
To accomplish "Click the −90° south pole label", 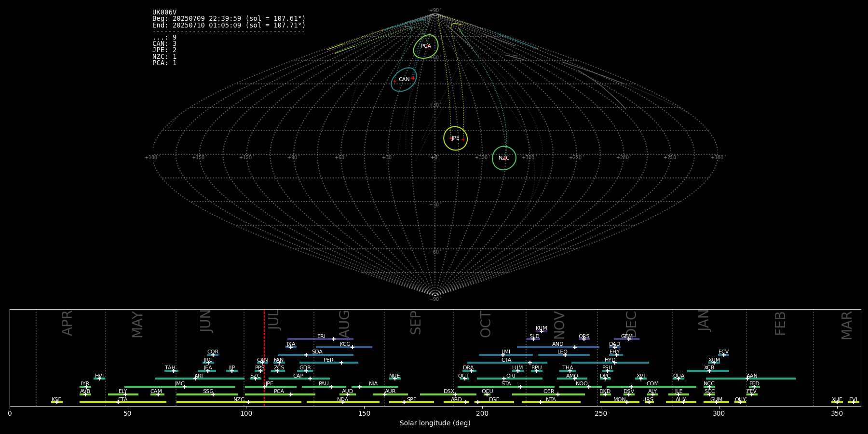I will (x=434, y=299).
